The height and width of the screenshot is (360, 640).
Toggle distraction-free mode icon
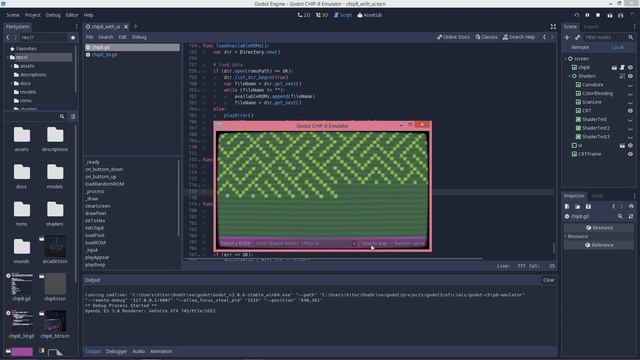[x=553, y=27]
